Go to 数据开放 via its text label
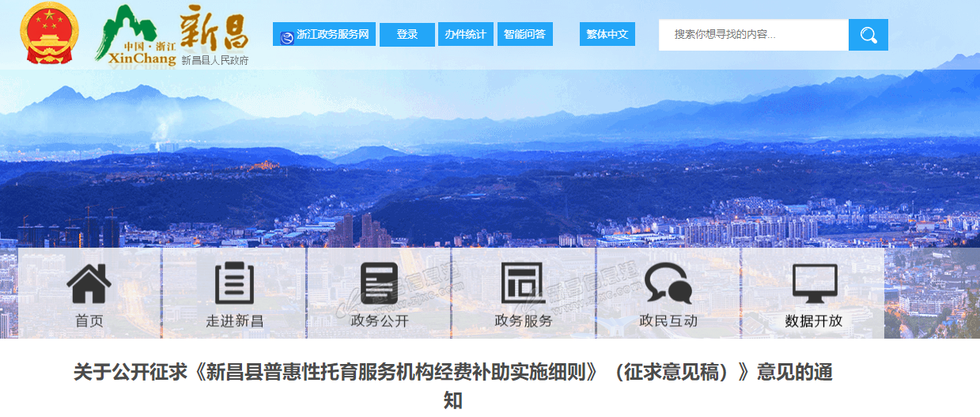Viewport: 980px width, 417px height. pos(814,321)
